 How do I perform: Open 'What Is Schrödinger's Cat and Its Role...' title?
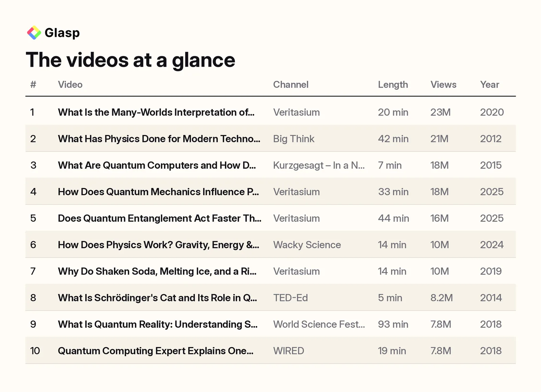click(x=158, y=298)
